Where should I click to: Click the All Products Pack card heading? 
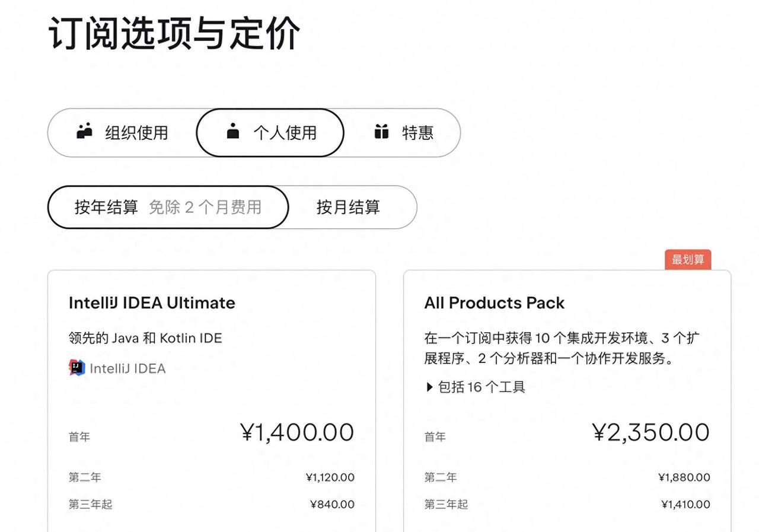click(x=494, y=303)
